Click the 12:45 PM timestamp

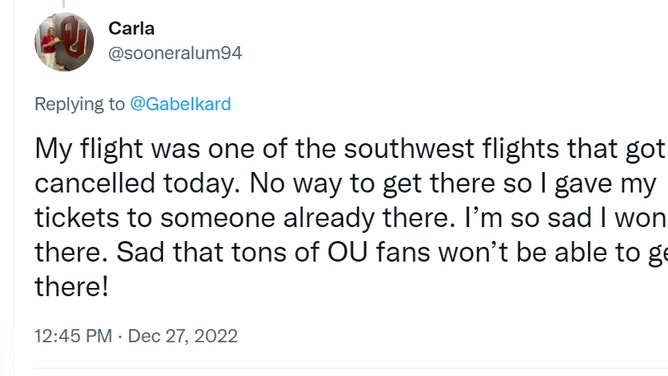73,336
